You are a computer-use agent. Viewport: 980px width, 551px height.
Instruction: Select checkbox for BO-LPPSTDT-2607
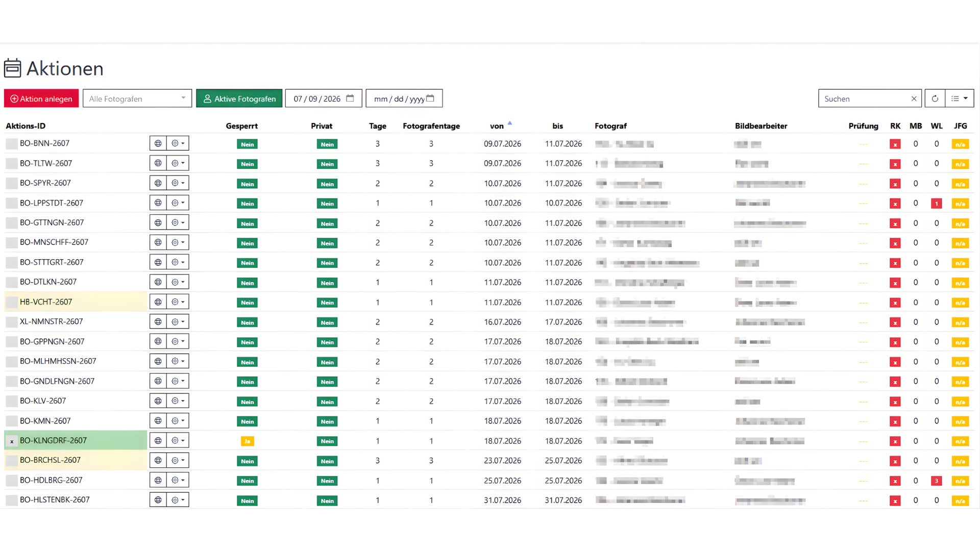pyautogui.click(x=11, y=203)
